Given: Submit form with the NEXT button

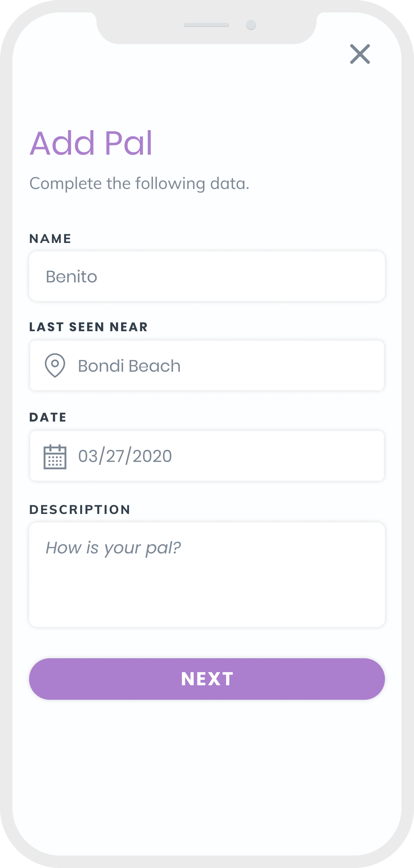Looking at the screenshot, I should 207,679.
